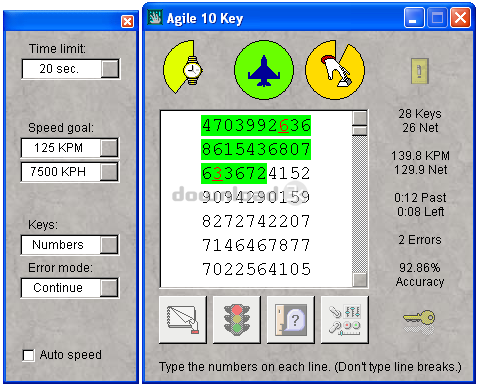Viewport: 480px width, 387px height.
Task: Click the number line 6336724152
Action: click(x=256, y=173)
